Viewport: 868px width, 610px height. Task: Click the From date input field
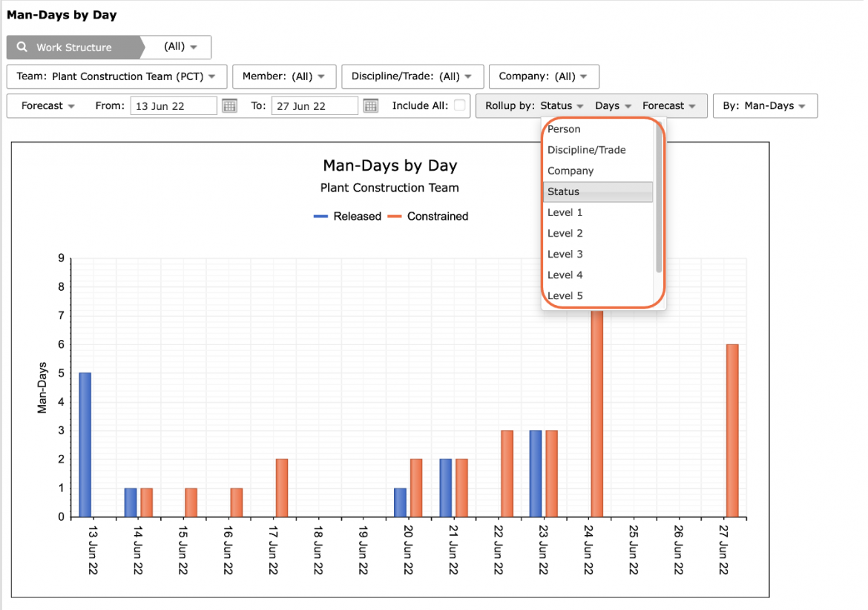point(174,105)
